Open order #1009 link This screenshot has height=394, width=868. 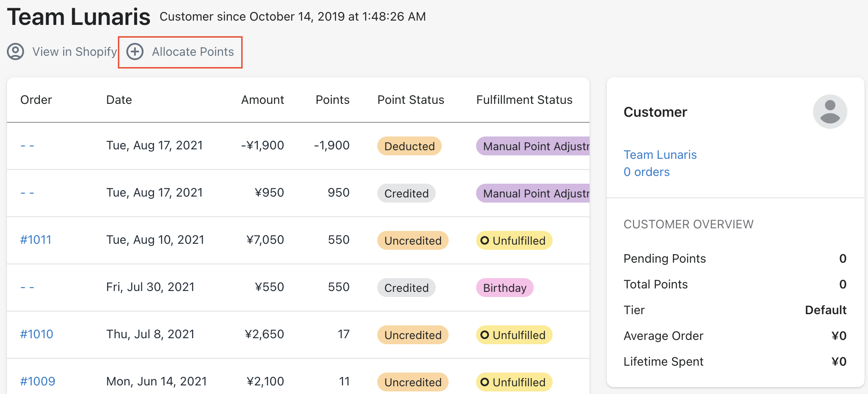37,382
